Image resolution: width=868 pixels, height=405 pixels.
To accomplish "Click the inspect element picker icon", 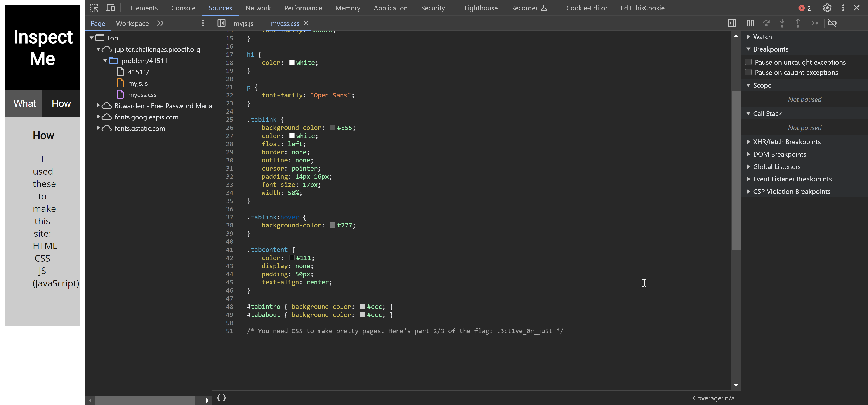I will click(94, 8).
